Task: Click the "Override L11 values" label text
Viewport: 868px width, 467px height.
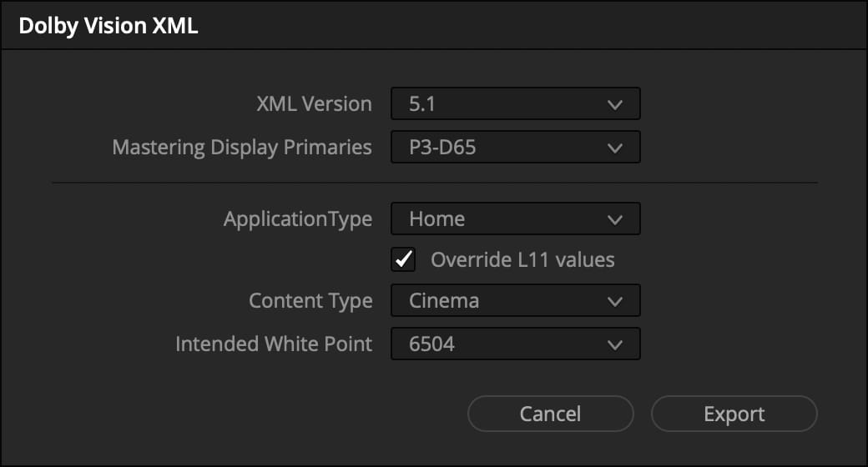Action: tap(522, 260)
